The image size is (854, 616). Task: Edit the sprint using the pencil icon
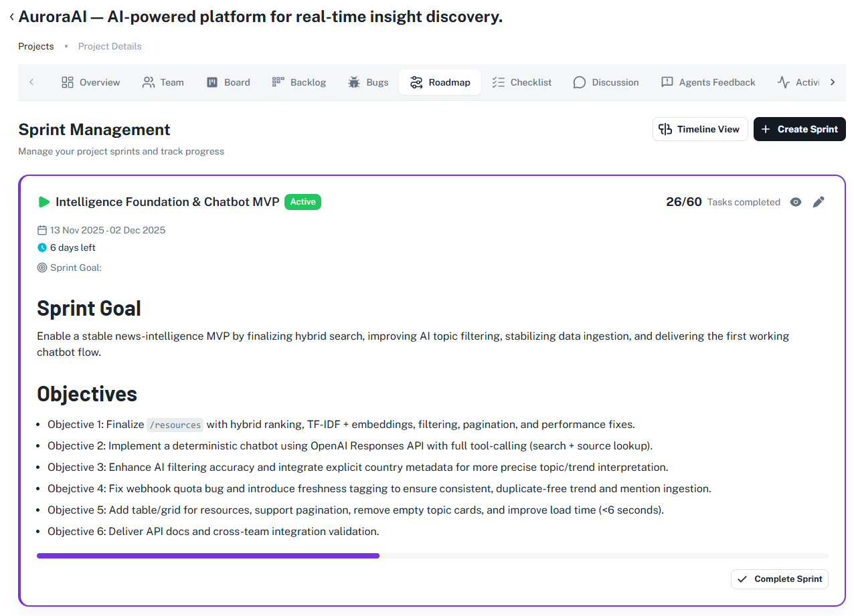point(819,201)
